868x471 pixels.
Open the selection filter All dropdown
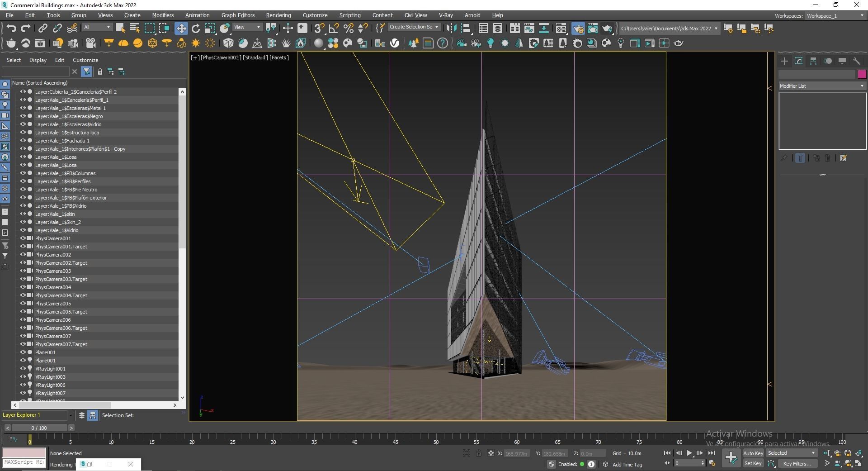97,27
